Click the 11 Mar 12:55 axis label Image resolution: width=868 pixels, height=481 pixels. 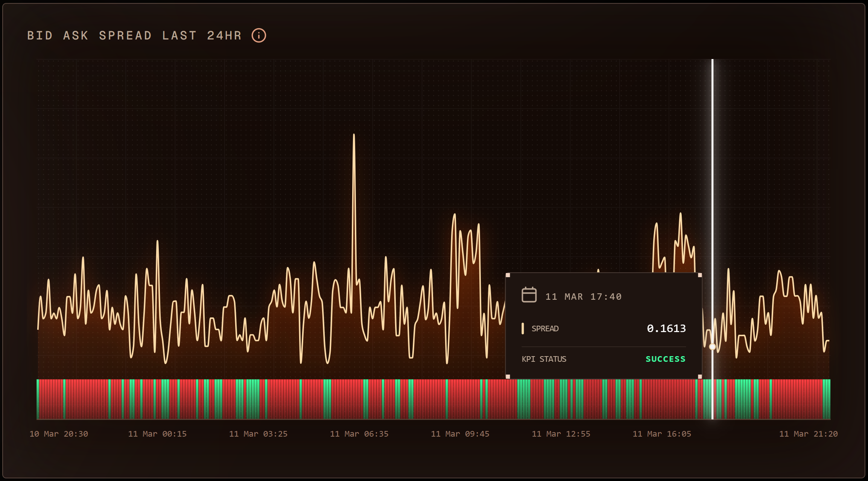[561, 434]
